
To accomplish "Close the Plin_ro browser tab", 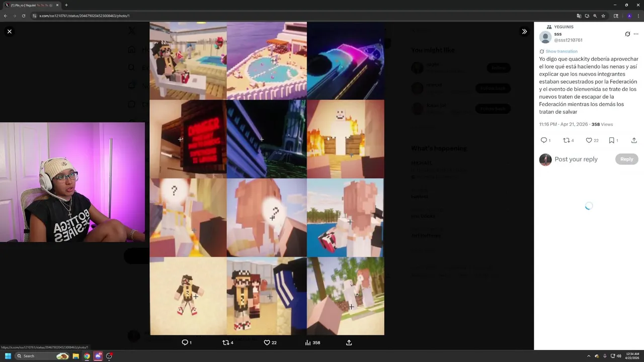I will [x=57, y=5].
